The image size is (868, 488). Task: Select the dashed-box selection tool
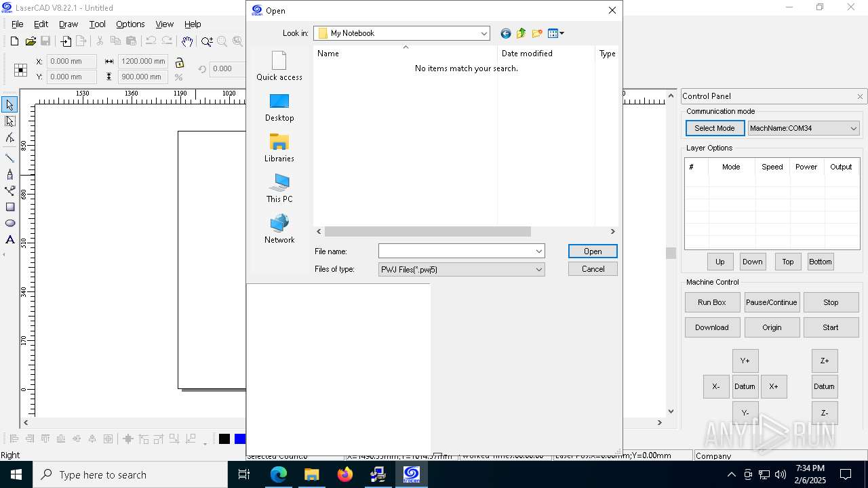point(9,121)
